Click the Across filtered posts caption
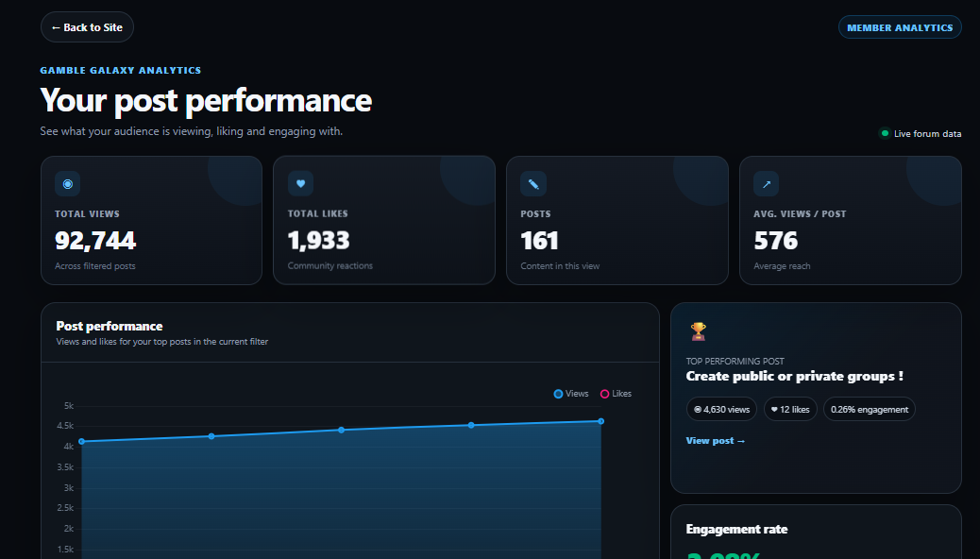This screenshot has width=980, height=559. tap(95, 266)
